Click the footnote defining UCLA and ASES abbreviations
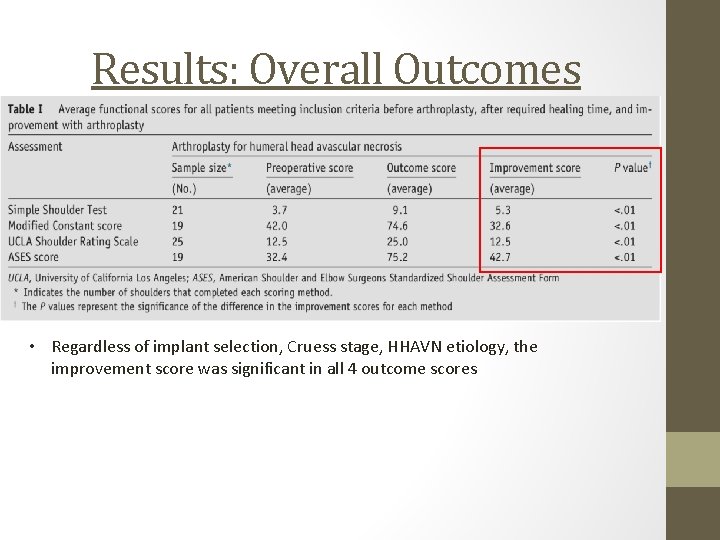This screenshot has width=720, height=540. point(283,278)
